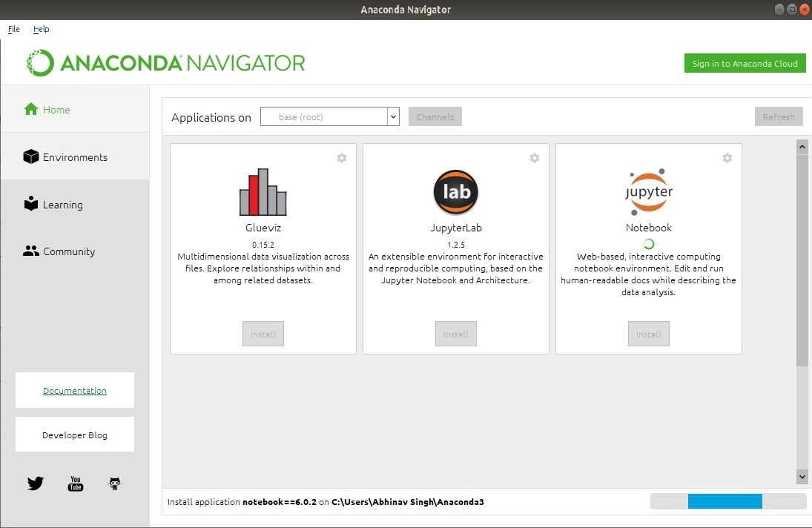The image size is (812, 528).
Task: Open the File menu
Action: (14, 29)
